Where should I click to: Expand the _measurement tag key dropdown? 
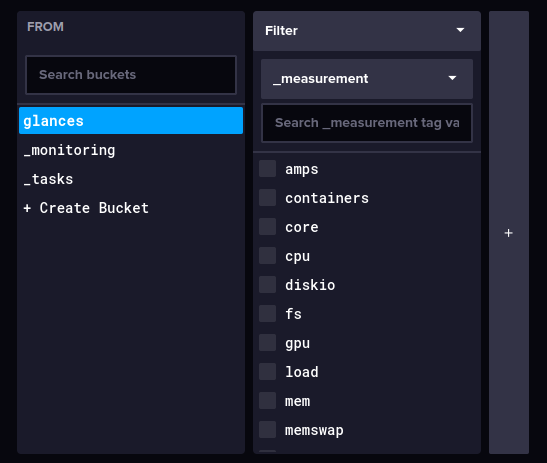[367, 79]
